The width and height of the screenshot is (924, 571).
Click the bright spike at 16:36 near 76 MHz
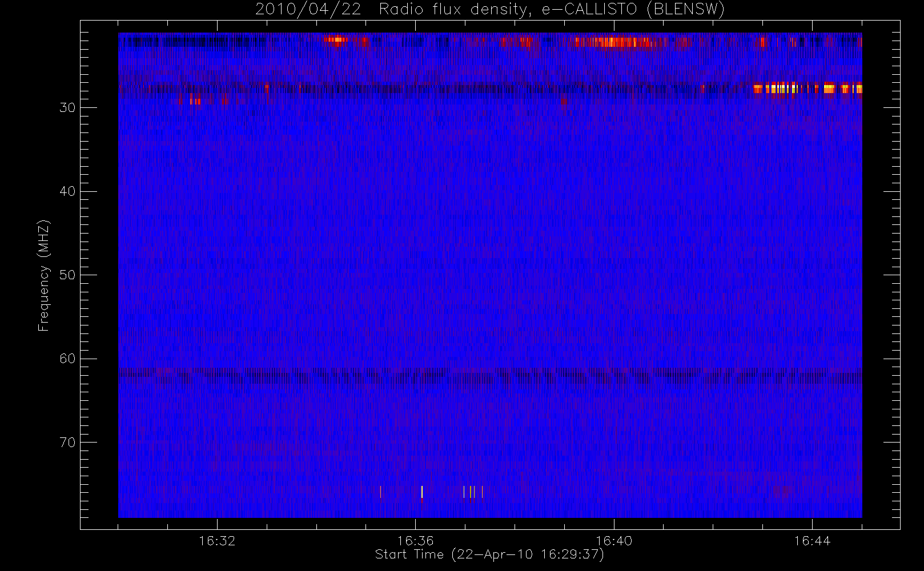(422, 492)
